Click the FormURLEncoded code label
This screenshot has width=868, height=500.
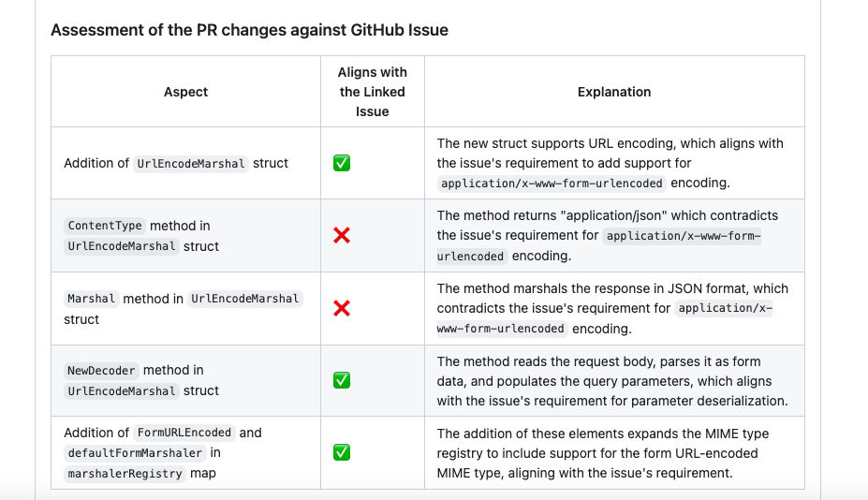pos(184,434)
